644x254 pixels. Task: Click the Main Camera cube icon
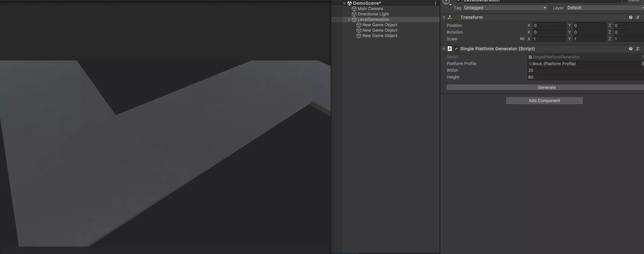pyautogui.click(x=354, y=9)
